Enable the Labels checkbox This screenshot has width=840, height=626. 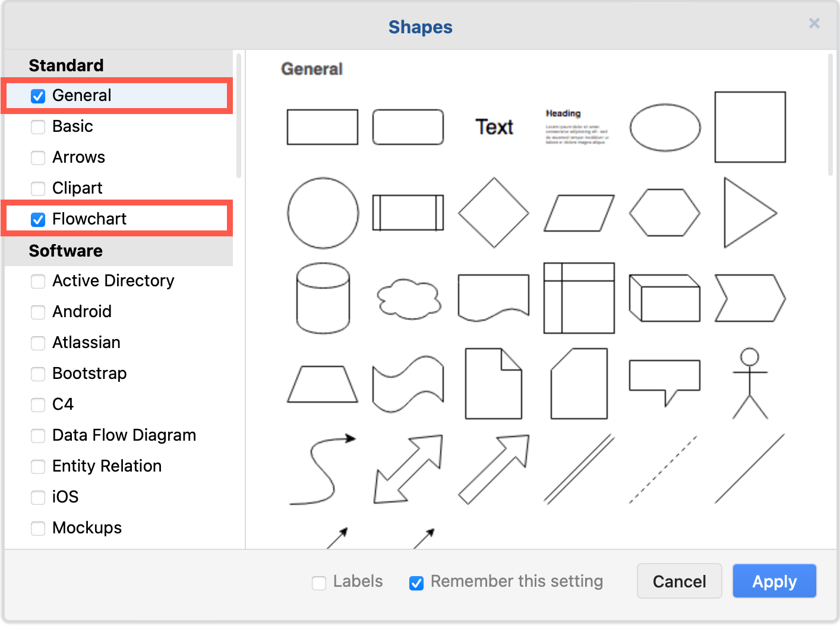(x=319, y=583)
